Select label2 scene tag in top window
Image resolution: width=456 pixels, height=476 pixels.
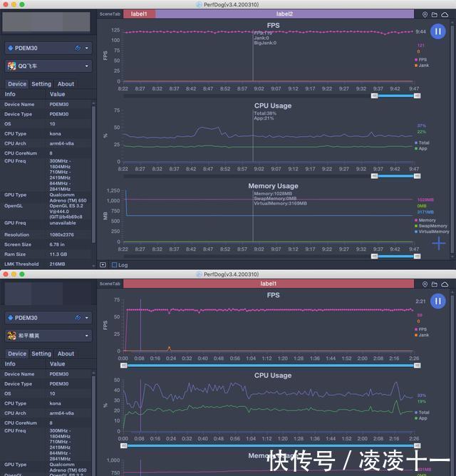284,14
